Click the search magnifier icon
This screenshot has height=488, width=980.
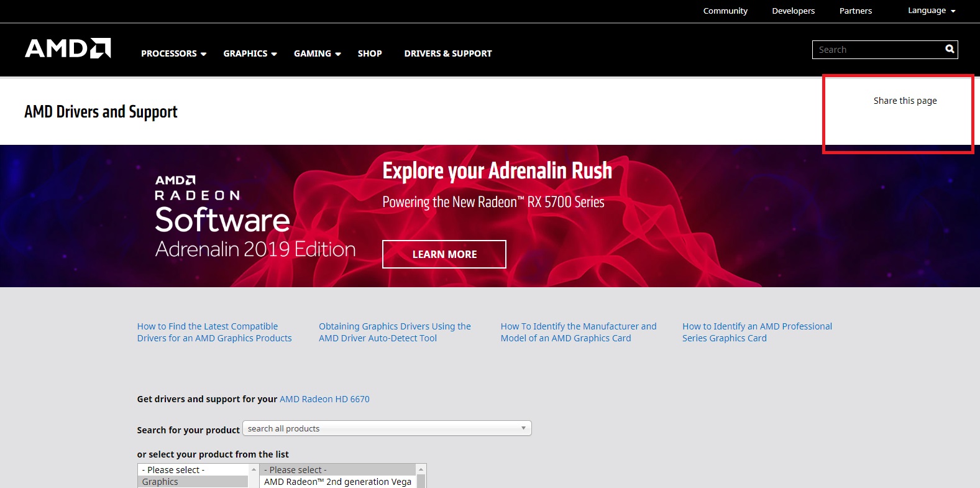(950, 49)
